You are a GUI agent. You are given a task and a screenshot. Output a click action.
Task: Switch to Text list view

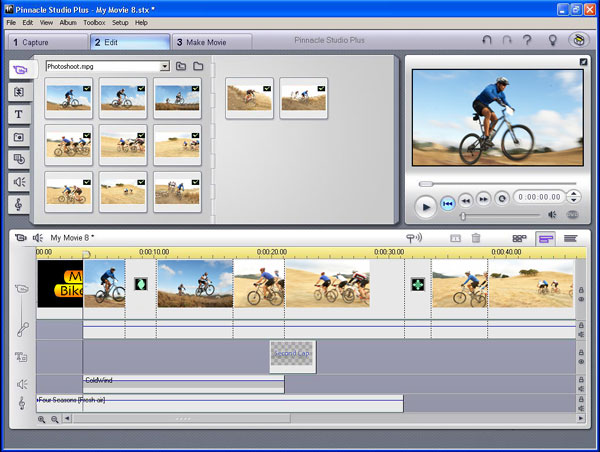pos(570,238)
